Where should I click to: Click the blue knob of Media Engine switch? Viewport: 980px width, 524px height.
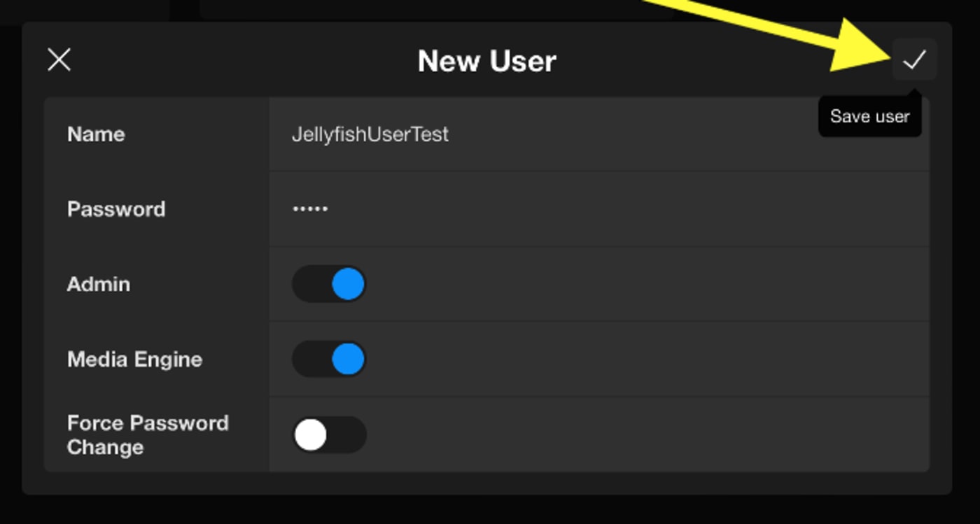coord(348,359)
